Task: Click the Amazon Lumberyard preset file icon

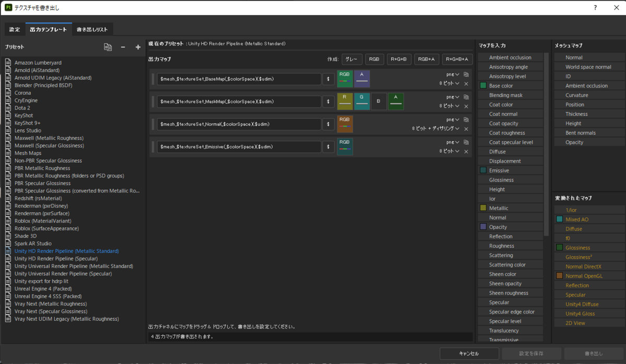Action: coord(8,63)
